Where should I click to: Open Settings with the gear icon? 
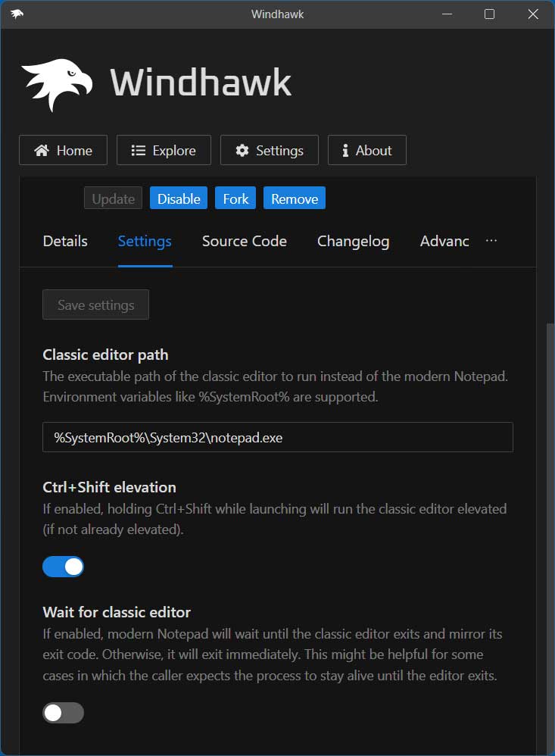(x=269, y=150)
